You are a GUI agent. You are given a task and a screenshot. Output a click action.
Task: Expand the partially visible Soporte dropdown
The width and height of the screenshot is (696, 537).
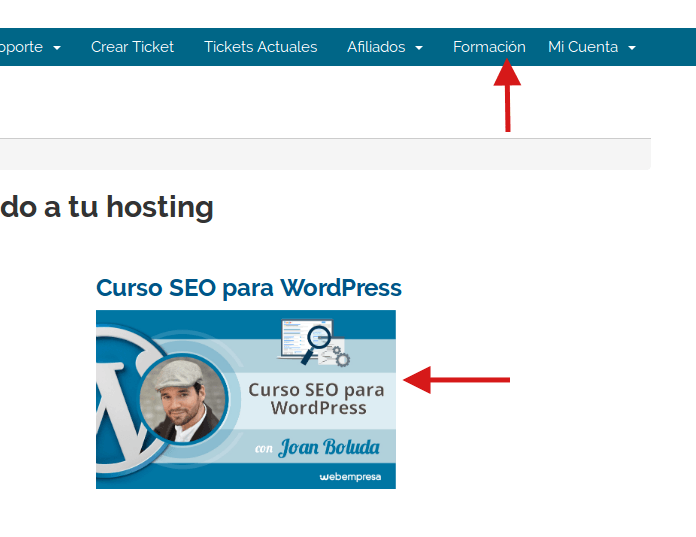(x=30, y=47)
